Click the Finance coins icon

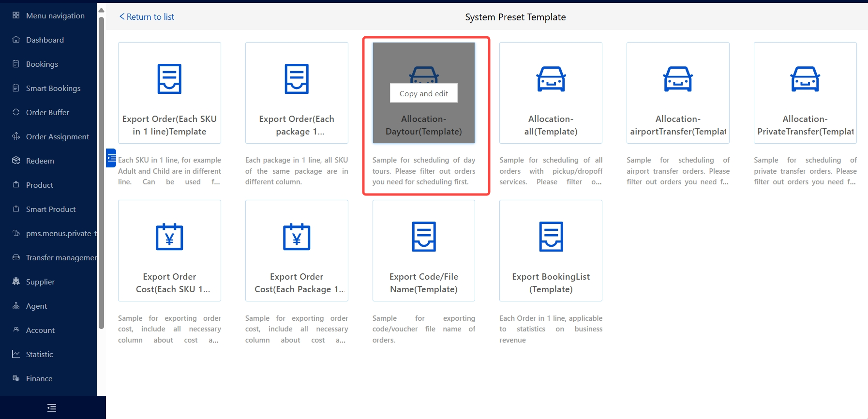[16, 378]
